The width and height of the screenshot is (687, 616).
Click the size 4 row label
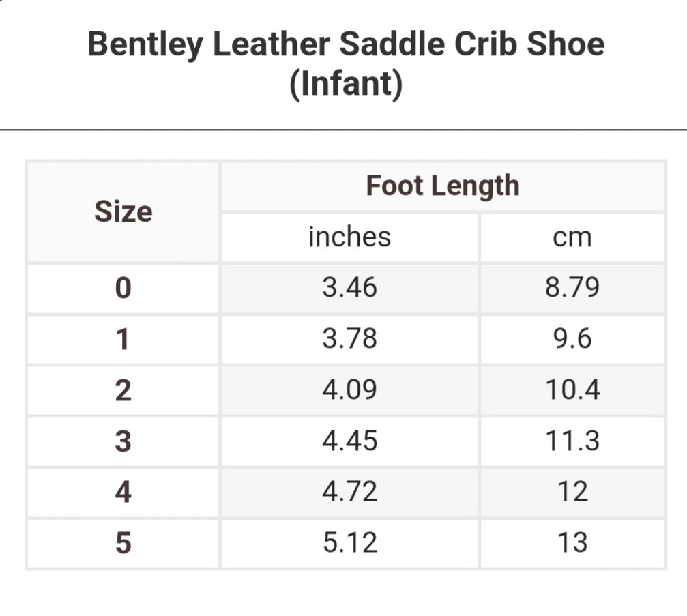pyautogui.click(x=123, y=492)
